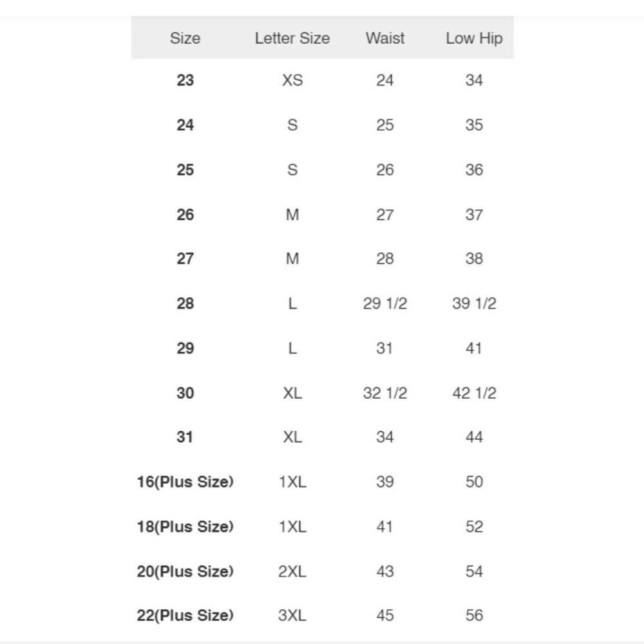Click the 32 1/2 waist measurement
Screen dimensions: 644x644
click(385, 393)
